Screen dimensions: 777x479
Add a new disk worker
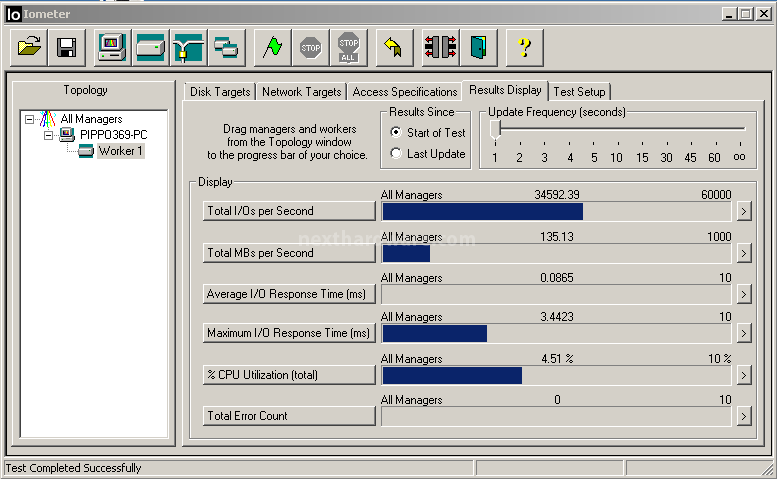(x=150, y=48)
